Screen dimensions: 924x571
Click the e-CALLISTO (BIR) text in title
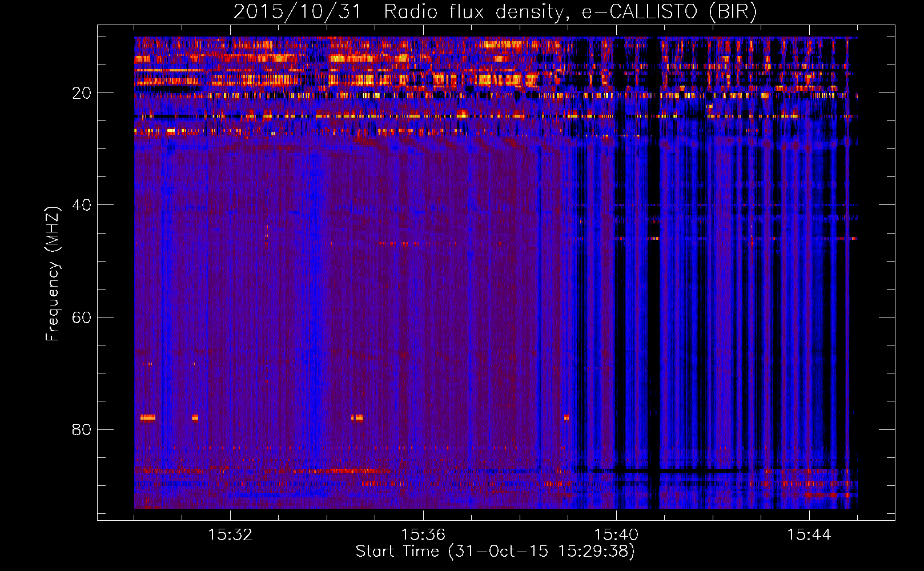tap(669, 12)
